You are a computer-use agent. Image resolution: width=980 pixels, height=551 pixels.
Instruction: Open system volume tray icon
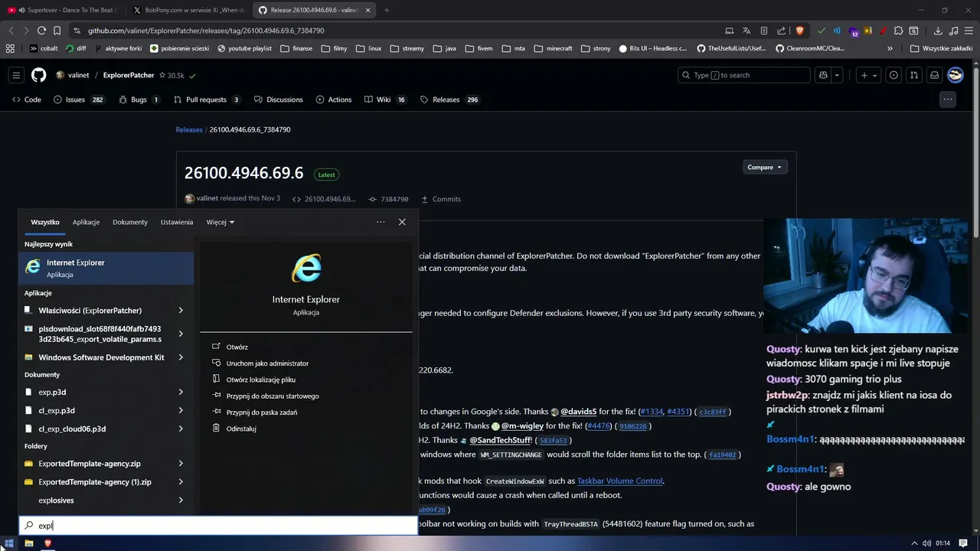[x=927, y=543]
